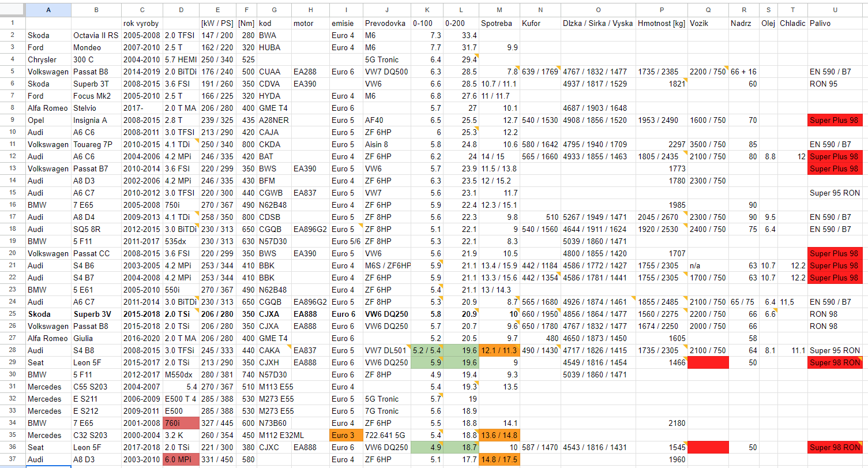Select the red 'Super Plus 98' cell in Insignia A row
Image resolution: width=868 pixels, height=468 pixels.
pyautogui.click(x=835, y=120)
